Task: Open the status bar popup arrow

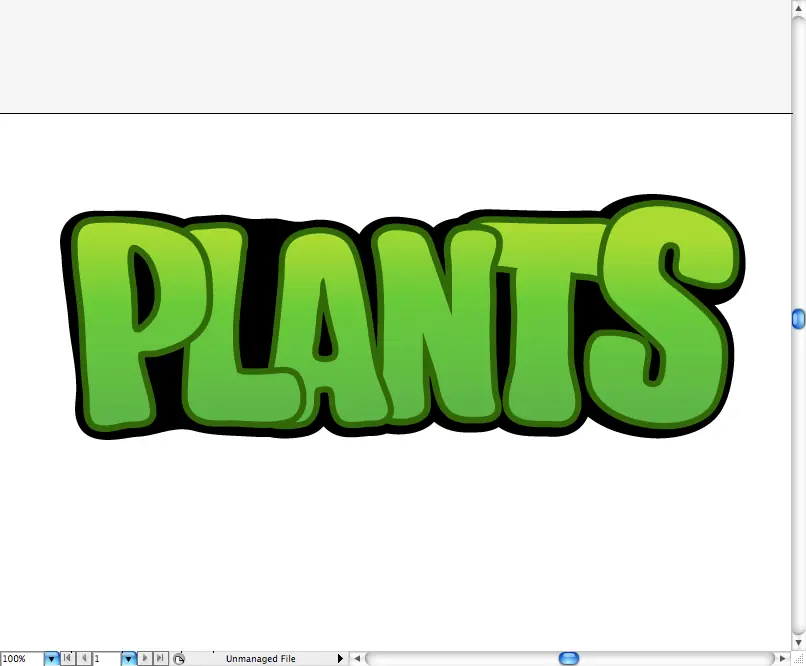Action: 340,658
